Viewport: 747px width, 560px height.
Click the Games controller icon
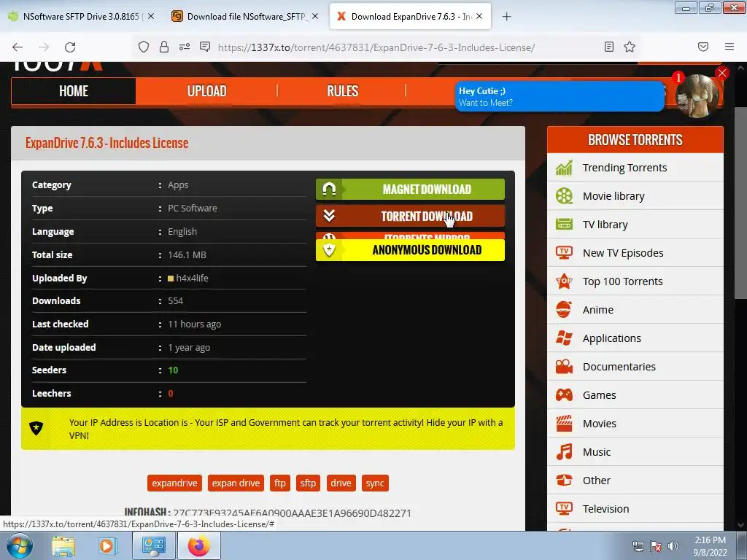564,394
